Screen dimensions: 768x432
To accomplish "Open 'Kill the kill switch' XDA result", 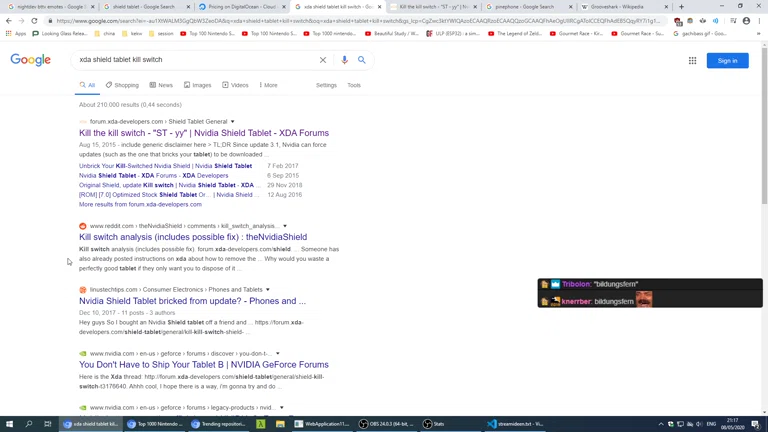I will (204, 133).
